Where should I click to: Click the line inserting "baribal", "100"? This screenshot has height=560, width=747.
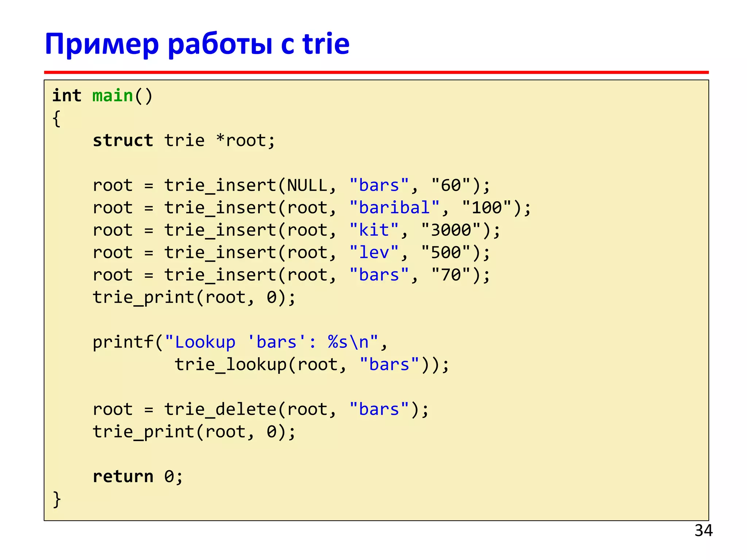tap(312, 208)
